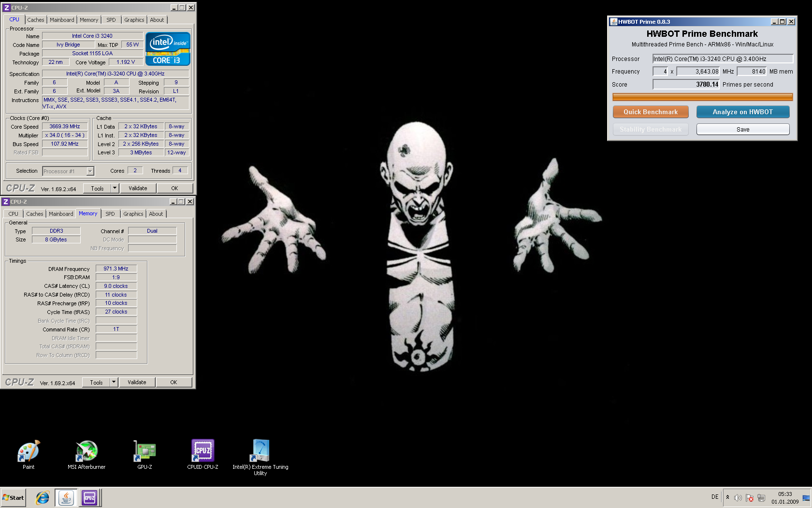The width and height of the screenshot is (812, 508).
Task: Expand Tools dropdown arrow in lower CPU-Z
Action: (x=114, y=382)
